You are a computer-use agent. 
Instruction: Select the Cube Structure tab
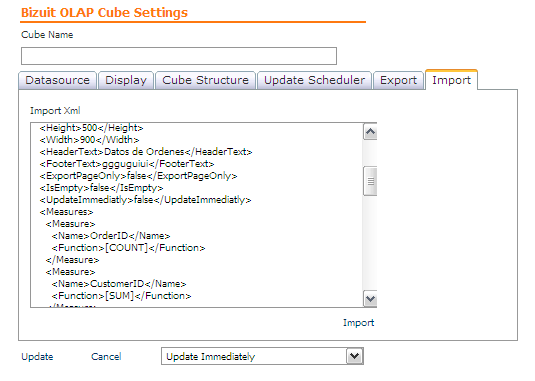coord(205,80)
